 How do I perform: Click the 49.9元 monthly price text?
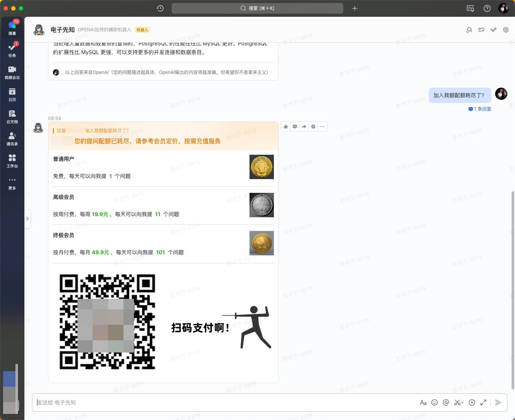coord(100,252)
